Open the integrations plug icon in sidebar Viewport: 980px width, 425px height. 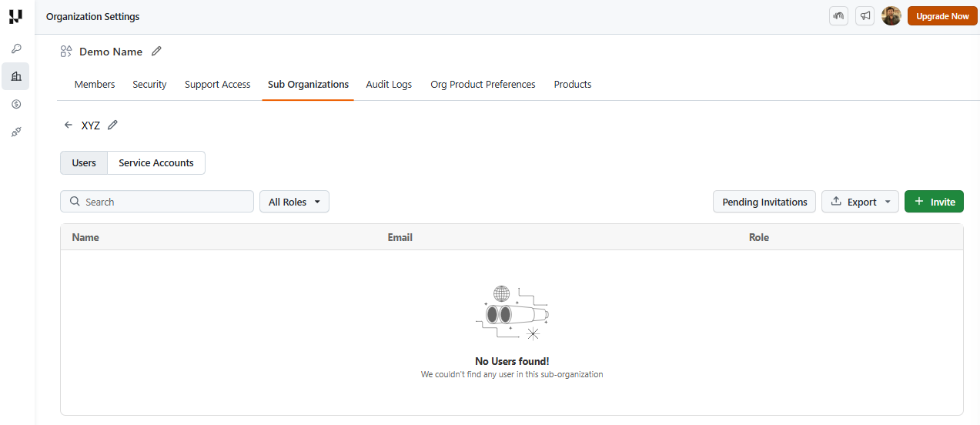(x=16, y=132)
